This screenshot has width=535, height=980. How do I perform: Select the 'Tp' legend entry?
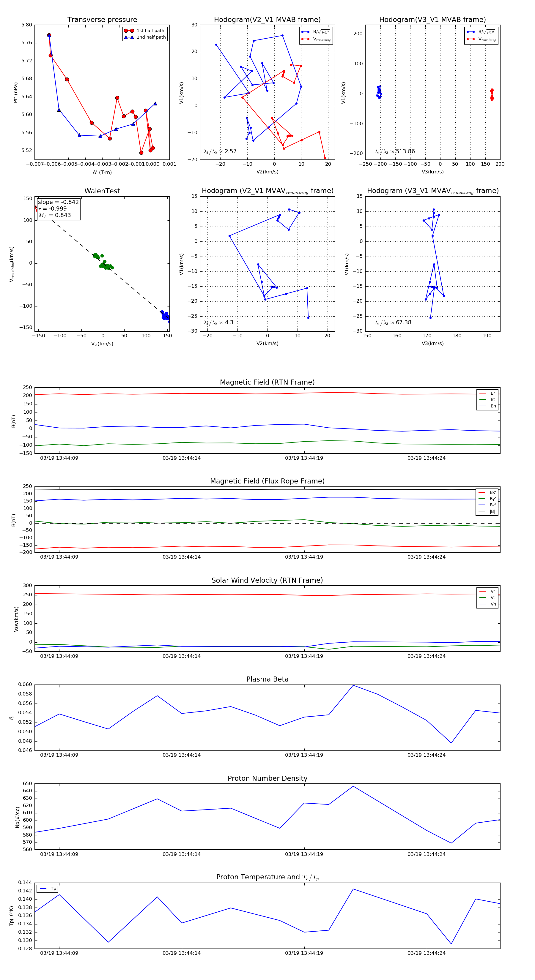pos(48,889)
